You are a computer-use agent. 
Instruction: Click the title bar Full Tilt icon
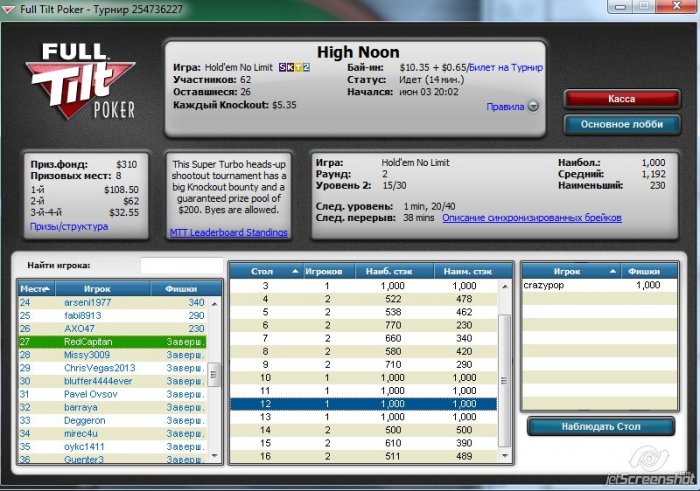(x=8, y=9)
